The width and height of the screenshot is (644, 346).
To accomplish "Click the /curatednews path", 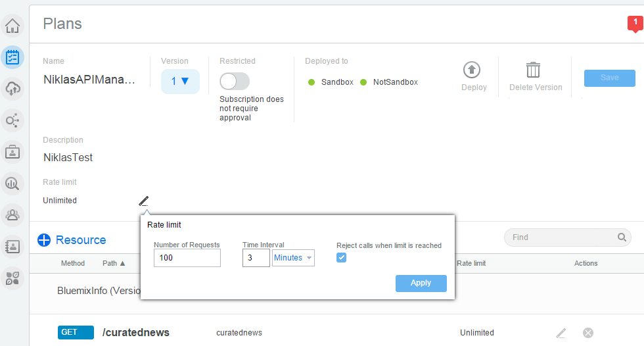I will [x=136, y=332].
